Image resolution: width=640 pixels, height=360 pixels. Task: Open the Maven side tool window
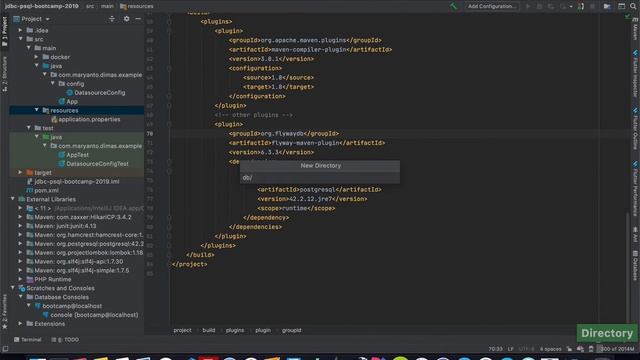(636, 29)
